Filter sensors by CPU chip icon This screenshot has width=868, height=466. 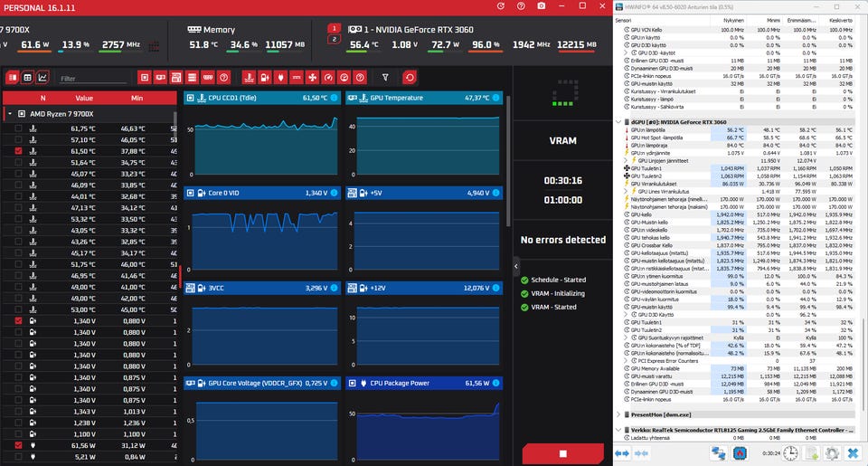coord(145,78)
